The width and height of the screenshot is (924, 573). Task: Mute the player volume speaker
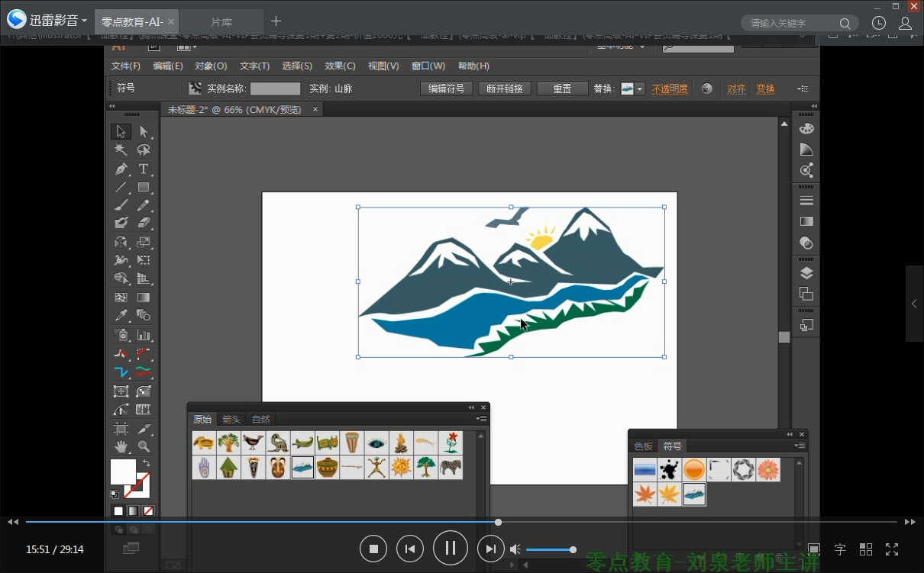[x=515, y=549]
